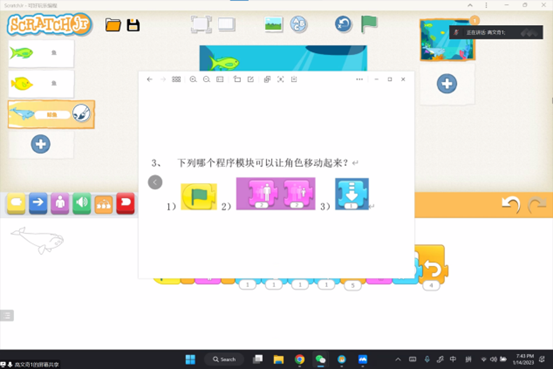Start program with the green flag

(x=369, y=24)
